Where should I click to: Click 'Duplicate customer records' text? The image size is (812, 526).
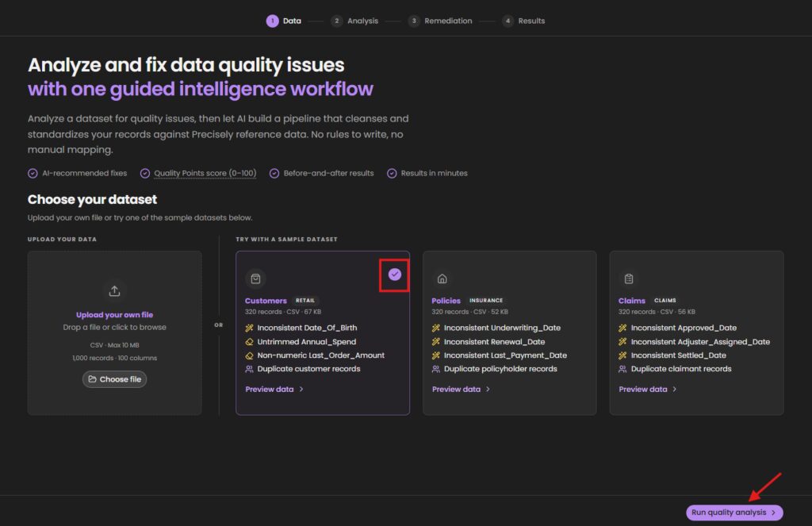(x=308, y=369)
